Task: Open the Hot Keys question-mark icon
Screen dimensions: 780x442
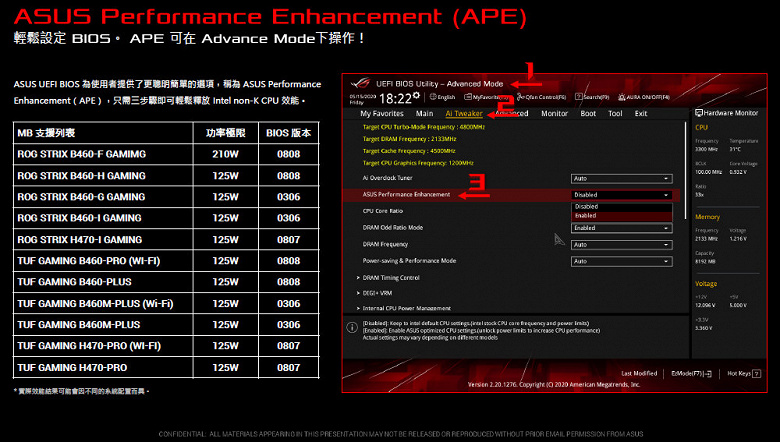Action: (756, 373)
